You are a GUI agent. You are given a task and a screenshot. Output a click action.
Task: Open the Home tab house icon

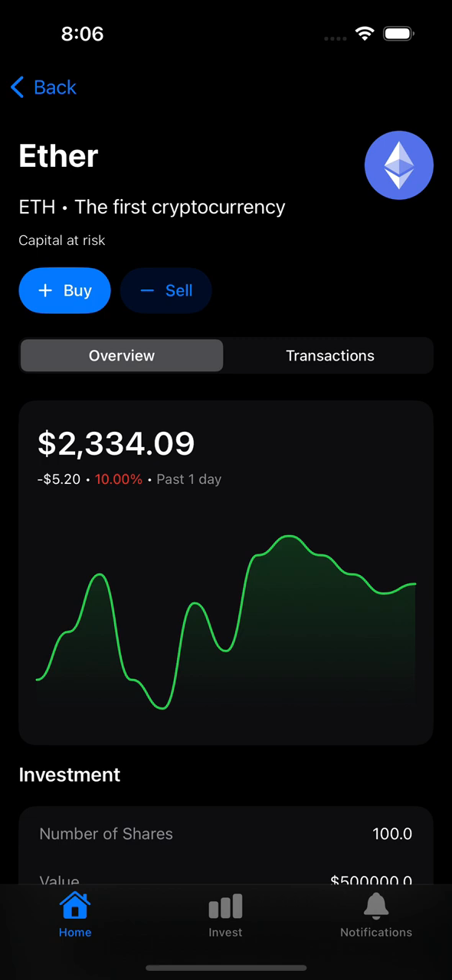pos(75,906)
